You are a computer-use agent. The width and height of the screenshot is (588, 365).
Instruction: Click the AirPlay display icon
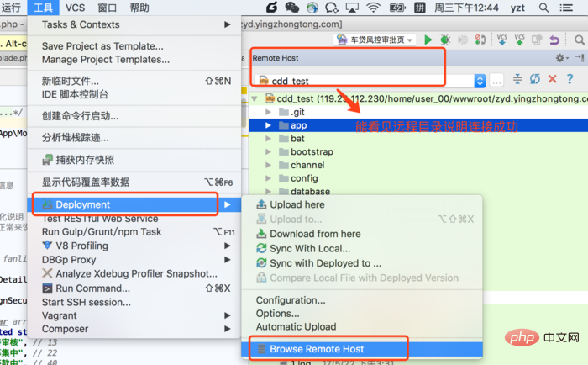tap(352, 8)
